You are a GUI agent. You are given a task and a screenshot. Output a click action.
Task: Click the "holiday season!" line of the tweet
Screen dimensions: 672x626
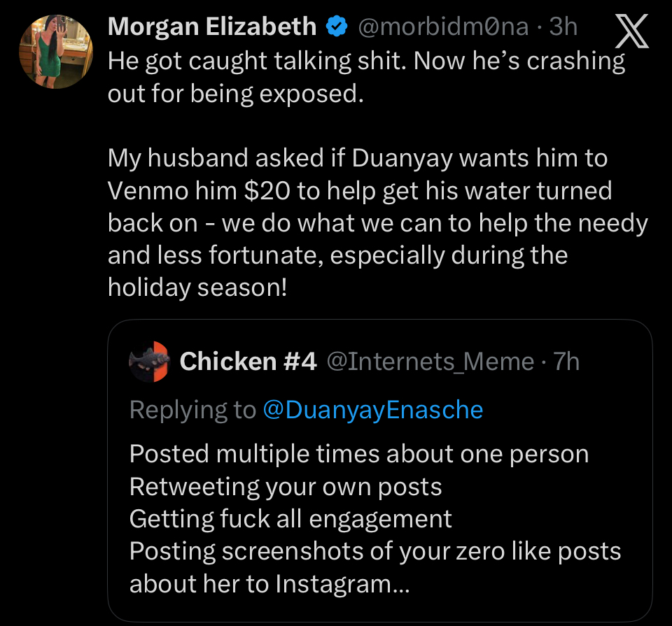(x=197, y=287)
